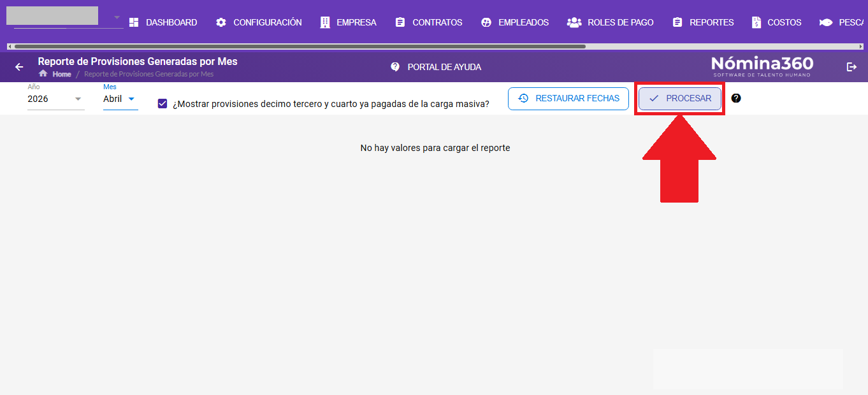This screenshot has width=868, height=395.
Task: Open the COSTOS menu
Action: (776, 22)
